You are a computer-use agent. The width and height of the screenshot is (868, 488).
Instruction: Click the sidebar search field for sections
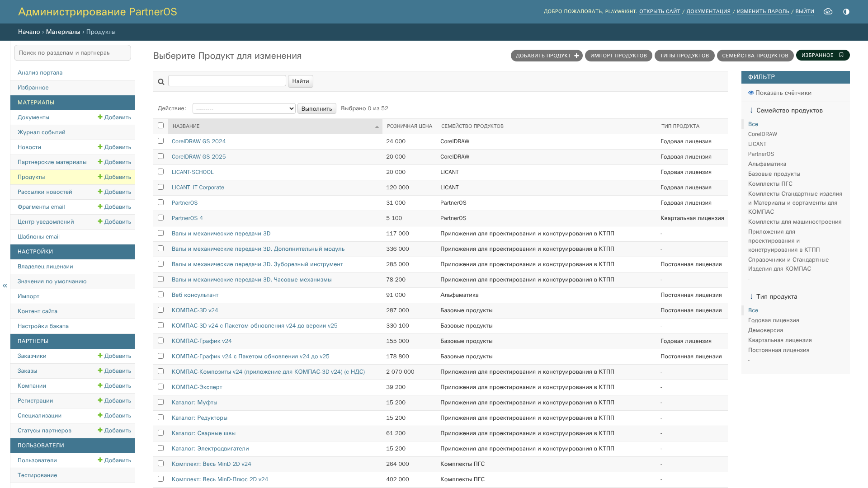coord(72,53)
